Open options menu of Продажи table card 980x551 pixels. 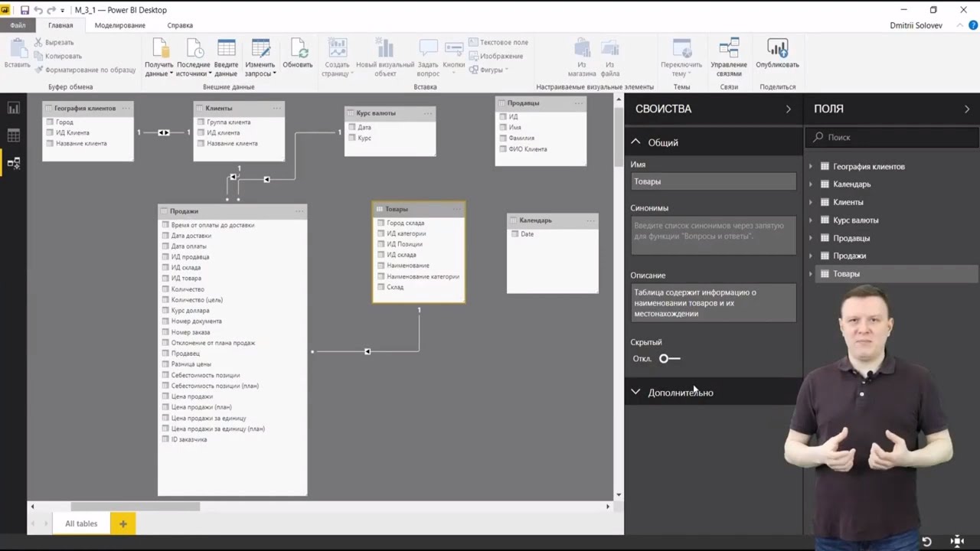pos(299,211)
